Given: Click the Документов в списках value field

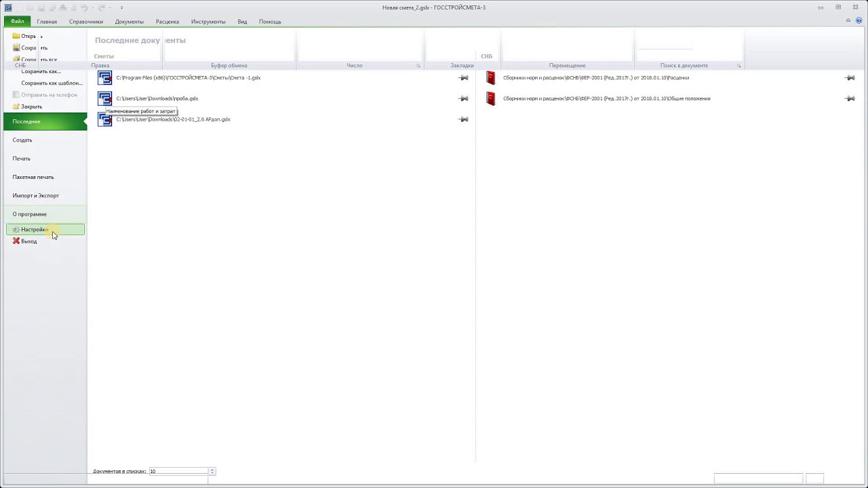Looking at the screenshot, I should click(x=178, y=471).
